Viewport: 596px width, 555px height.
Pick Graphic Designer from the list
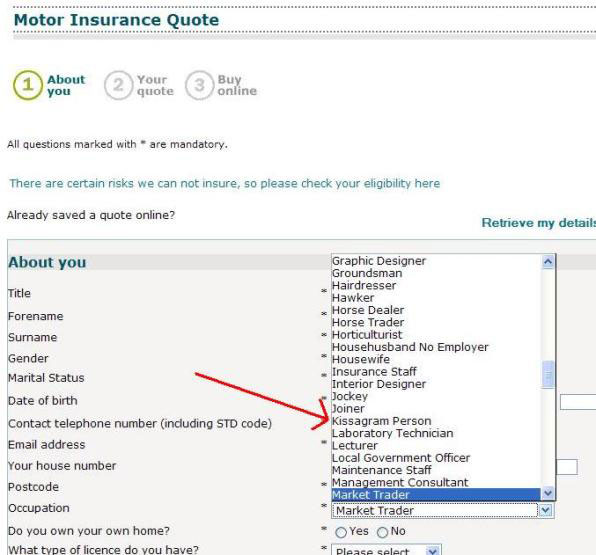[x=379, y=261]
